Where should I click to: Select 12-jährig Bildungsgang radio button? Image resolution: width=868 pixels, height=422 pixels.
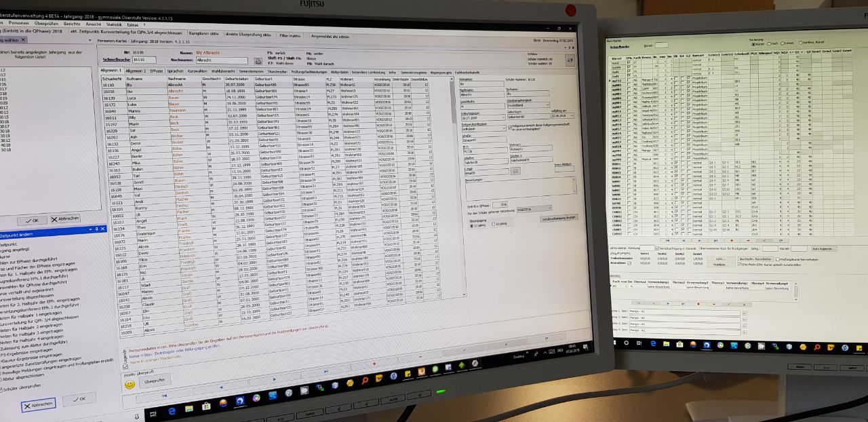(x=472, y=226)
